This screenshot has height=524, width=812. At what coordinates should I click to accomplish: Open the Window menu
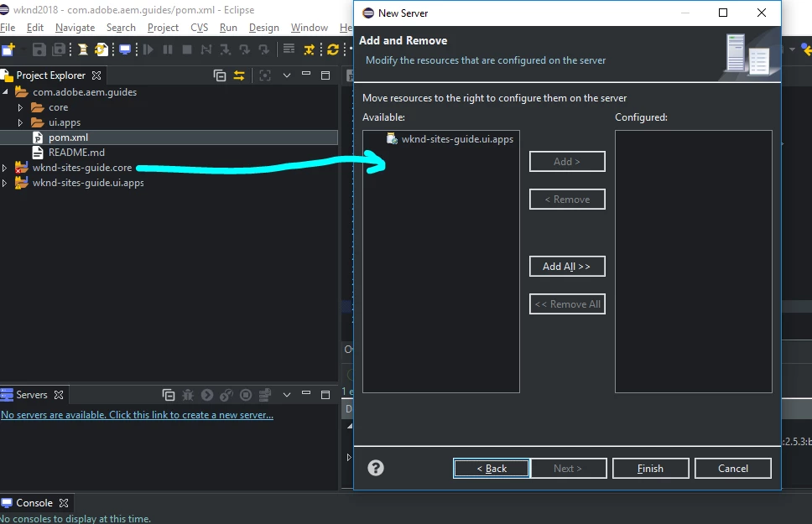(310, 28)
